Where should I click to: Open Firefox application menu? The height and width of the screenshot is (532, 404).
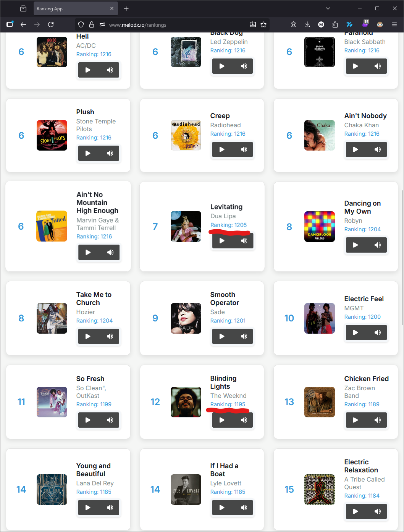tap(394, 24)
